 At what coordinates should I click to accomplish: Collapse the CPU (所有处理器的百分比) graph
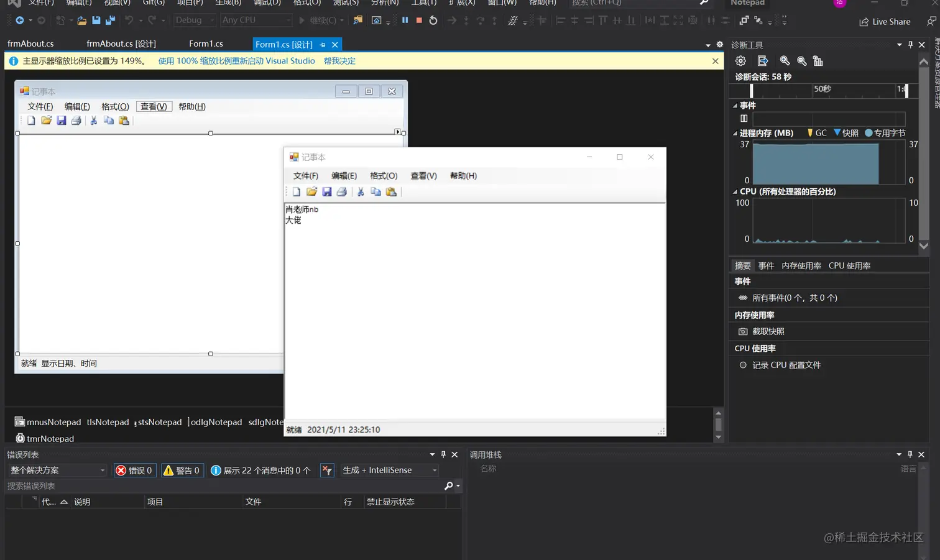tap(735, 191)
